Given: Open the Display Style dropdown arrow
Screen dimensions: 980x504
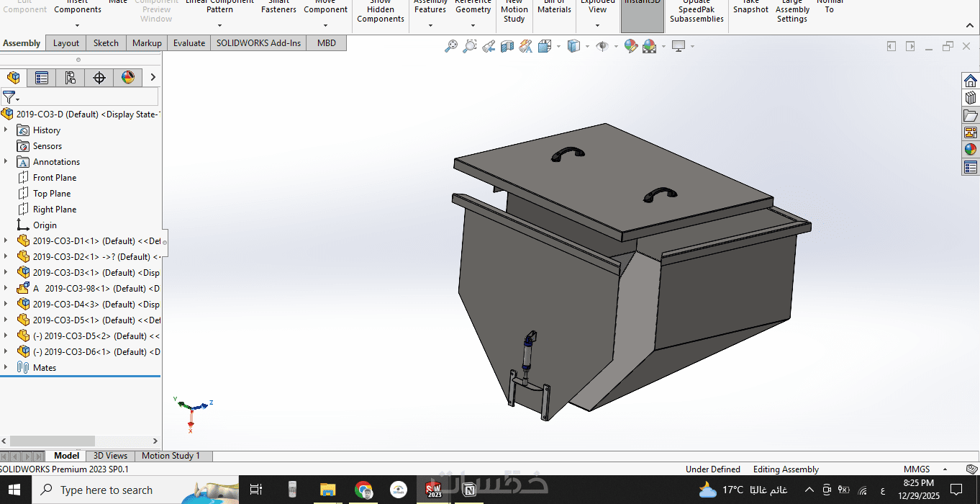Looking at the screenshot, I should click(587, 47).
